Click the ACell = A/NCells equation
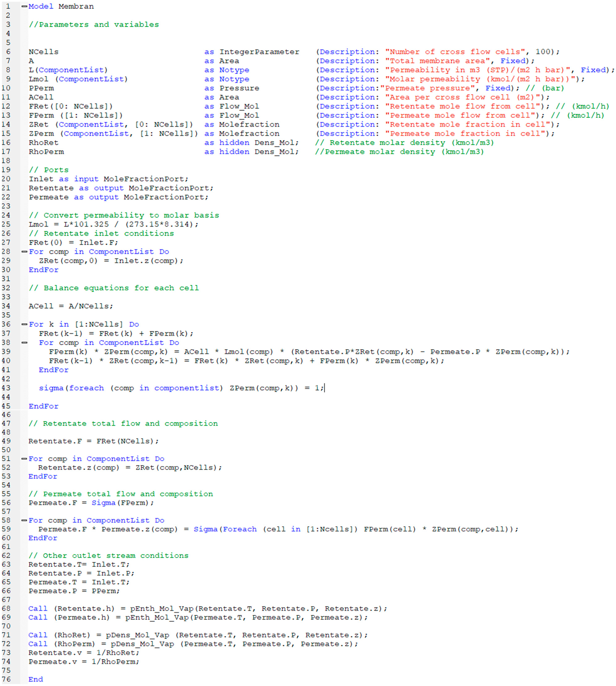616x686 pixels. tap(71, 306)
